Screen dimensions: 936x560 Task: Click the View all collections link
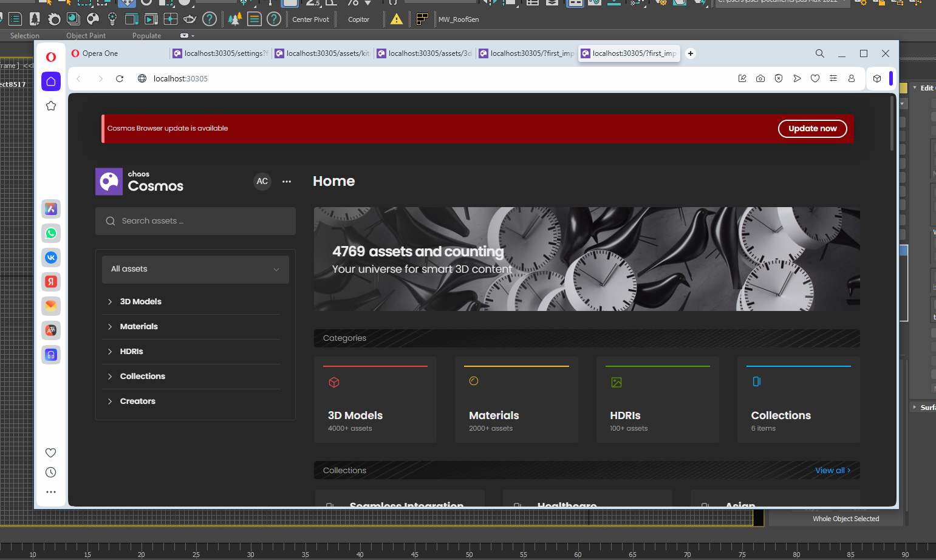click(833, 470)
